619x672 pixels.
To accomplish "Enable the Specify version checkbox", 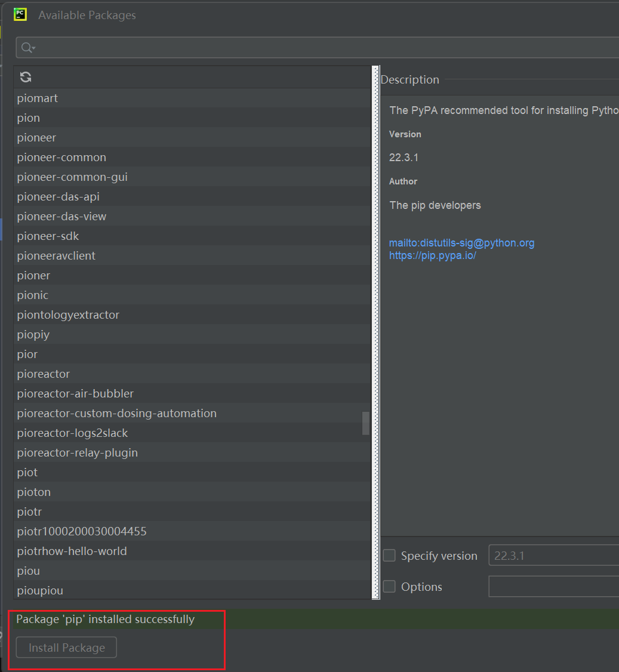I will tap(389, 555).
